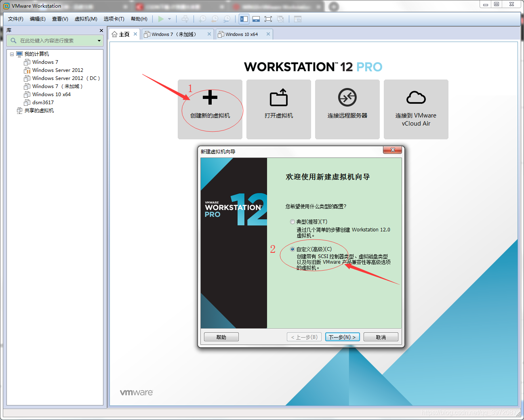Close the Windows 10 x64 tab

click(x=268, y=34)
